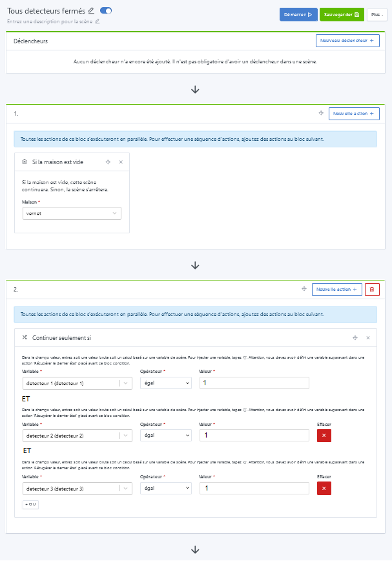The height and width of the screenshot is (561, 392).
Task: Click pencil icon next to scene title
Action: 91,10
